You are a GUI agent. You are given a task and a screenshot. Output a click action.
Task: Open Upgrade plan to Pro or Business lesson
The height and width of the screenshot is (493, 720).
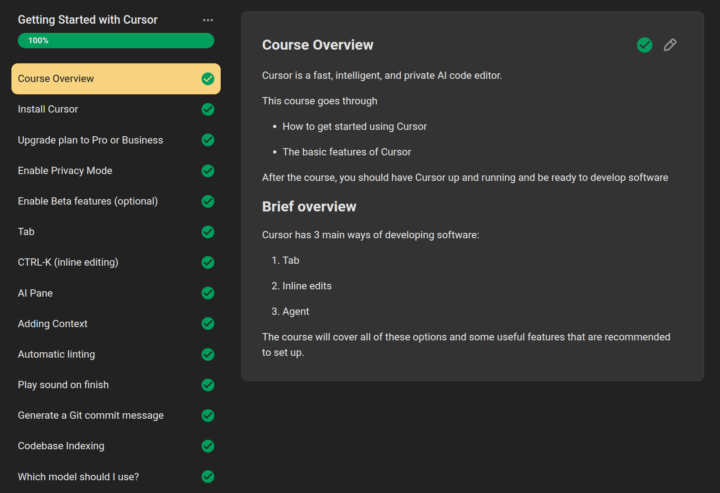[116, 140]
